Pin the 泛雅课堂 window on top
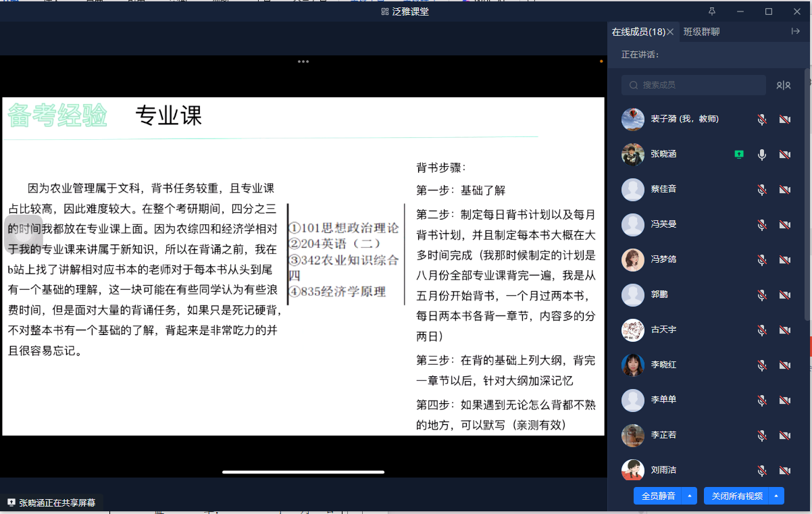Screen dimensions: 812x514 tap(712, 11)
